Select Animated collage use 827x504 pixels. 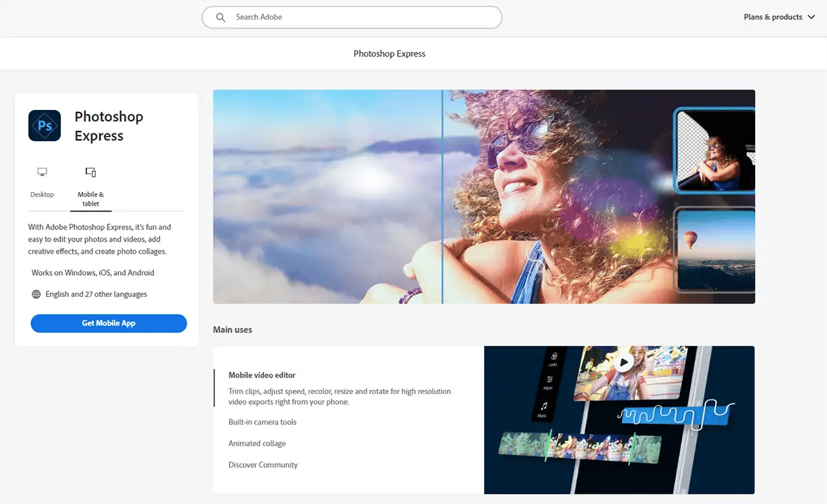(257, 444)
